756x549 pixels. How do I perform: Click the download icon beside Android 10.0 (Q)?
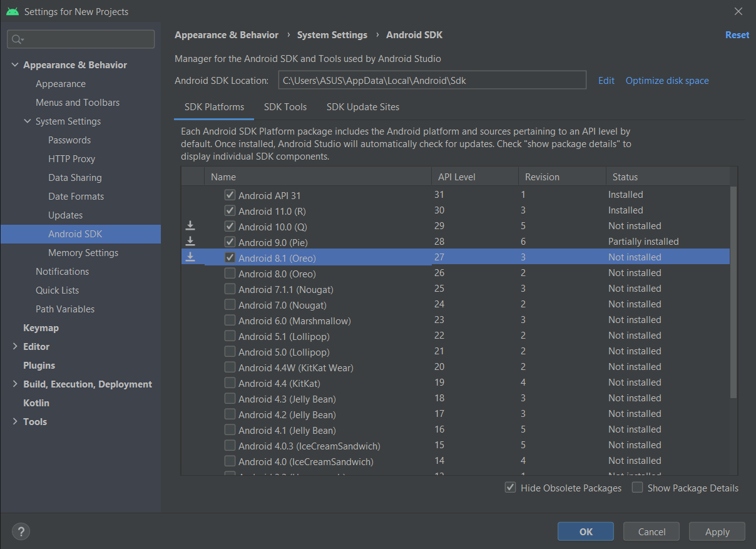(x=190, y=225)
